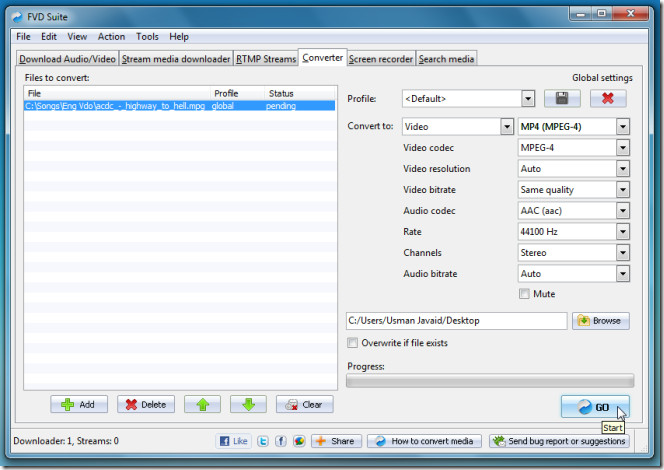Image resolution: width=664 pixels, height=470 pixels.
Task: Start conversion with the GO button
Action: [595, 407]
